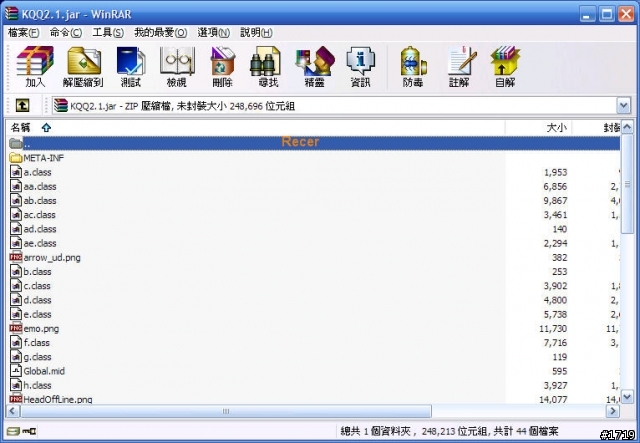Viewport: 640px width, 443px height.
Task: Click the META-INF folder icon
Action: (x=16, y=158)
